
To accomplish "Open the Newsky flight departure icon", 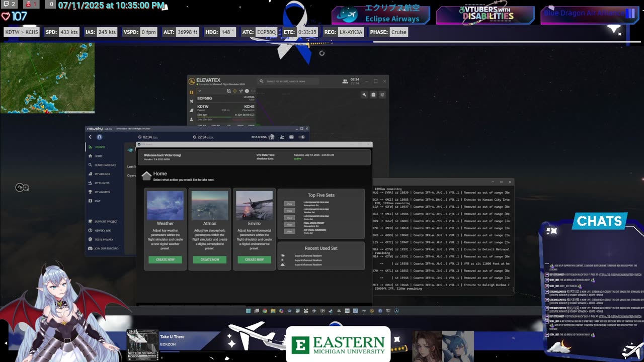I will pos(282,137).
